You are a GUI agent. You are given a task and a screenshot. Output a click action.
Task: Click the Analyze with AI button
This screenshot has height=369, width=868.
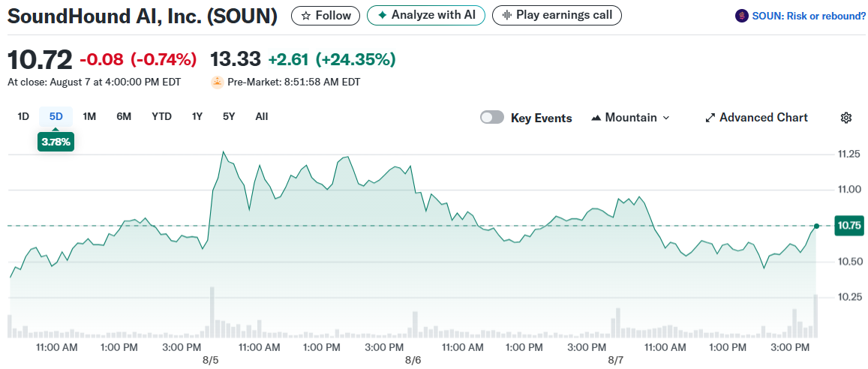pos(425,16)
